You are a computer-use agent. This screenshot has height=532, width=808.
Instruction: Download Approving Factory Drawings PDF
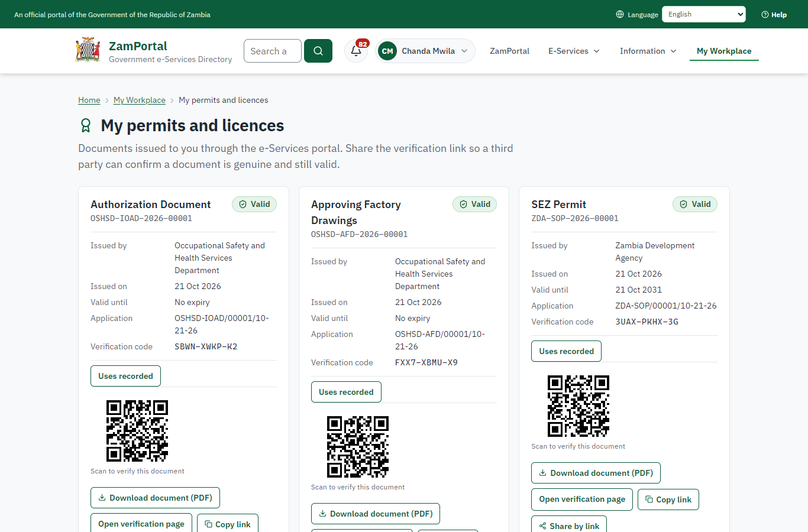pyautogui.click(x=376, y=514)
